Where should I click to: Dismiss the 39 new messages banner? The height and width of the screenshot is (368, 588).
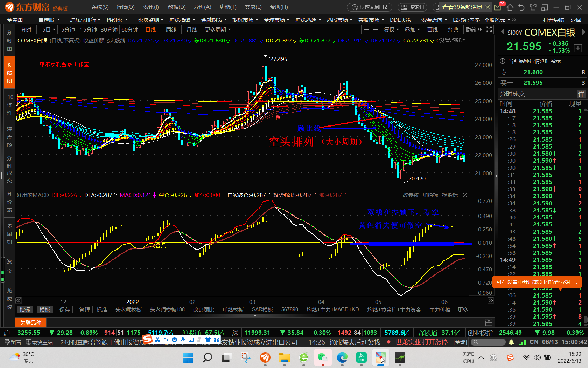click(x=488, y=7)
